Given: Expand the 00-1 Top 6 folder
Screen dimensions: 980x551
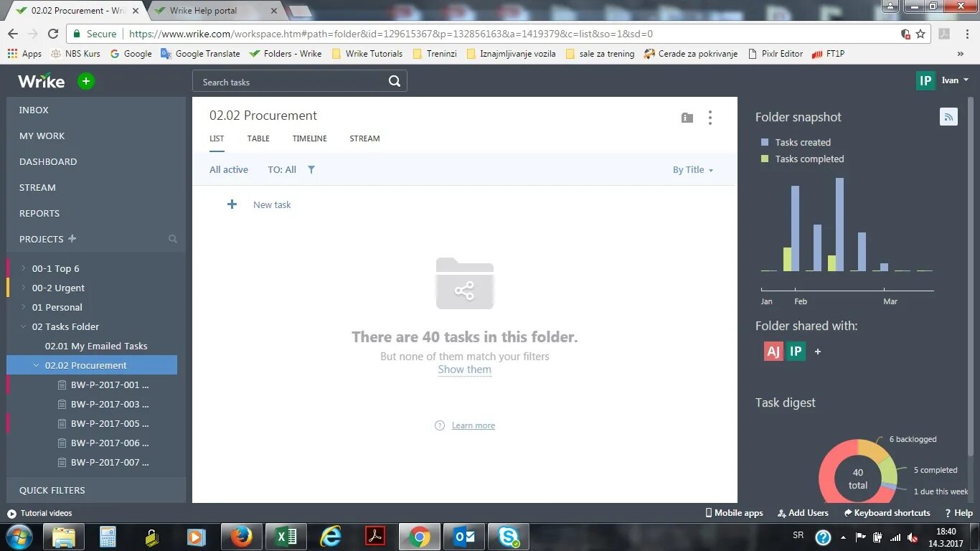Looking at the screenshot, I should pyautogui.click(x=24, y=268).
